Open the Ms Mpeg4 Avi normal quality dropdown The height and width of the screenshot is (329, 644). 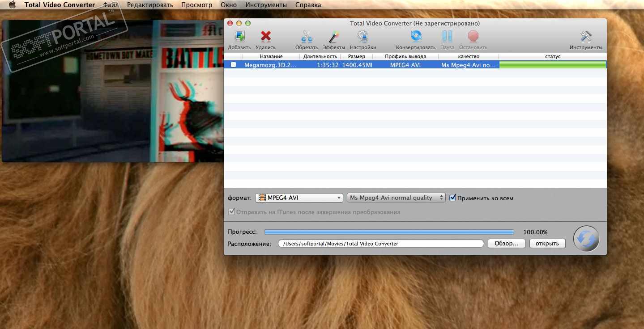point(396,198)
